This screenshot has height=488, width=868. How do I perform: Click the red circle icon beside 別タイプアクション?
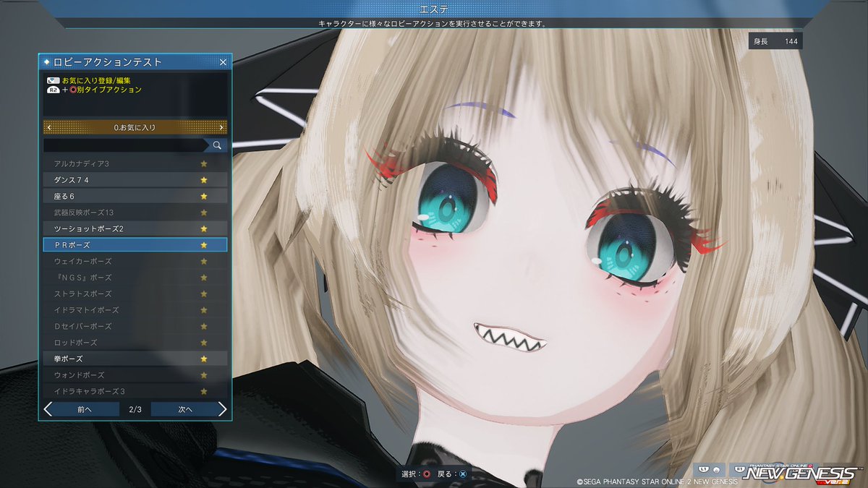pos(73,89)
